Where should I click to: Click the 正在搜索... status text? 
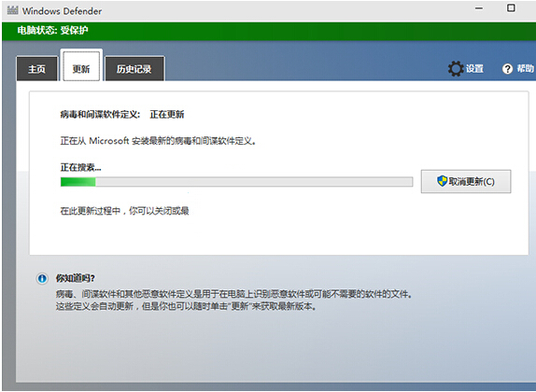[80, 167]
